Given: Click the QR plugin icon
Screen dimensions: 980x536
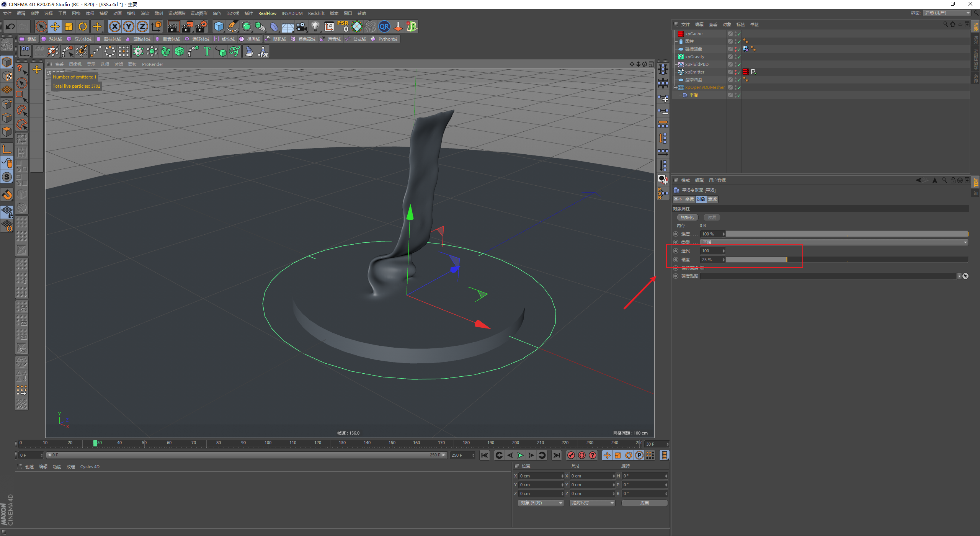Looking at the screenshot, I should [x=384, y=26].
